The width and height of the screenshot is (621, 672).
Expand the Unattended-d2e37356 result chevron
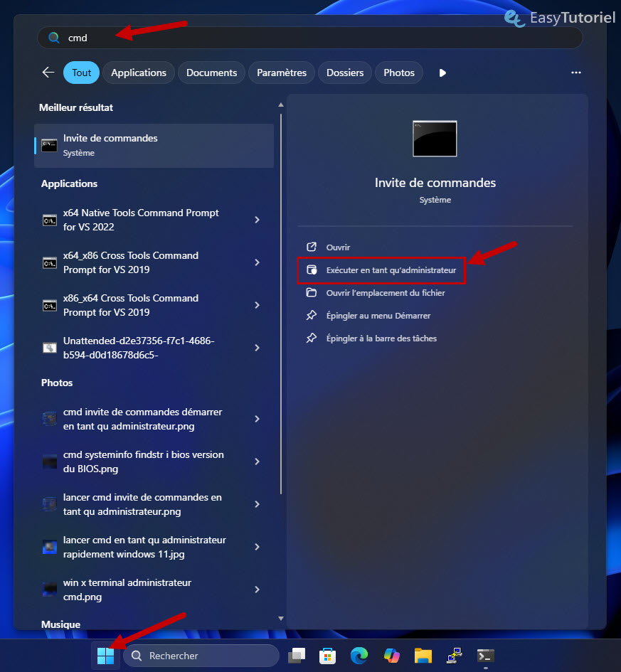257,348
